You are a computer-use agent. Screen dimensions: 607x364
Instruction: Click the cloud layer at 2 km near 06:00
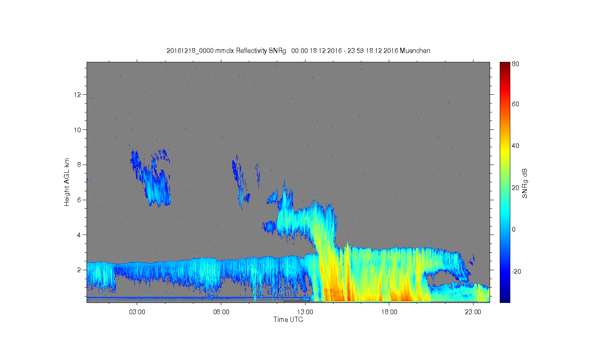tap(187, 270)
